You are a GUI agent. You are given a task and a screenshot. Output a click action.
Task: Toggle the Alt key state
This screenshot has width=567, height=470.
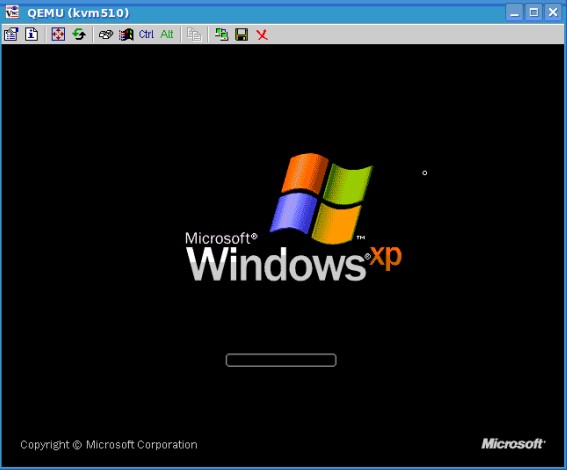click(x=167, y=34)
